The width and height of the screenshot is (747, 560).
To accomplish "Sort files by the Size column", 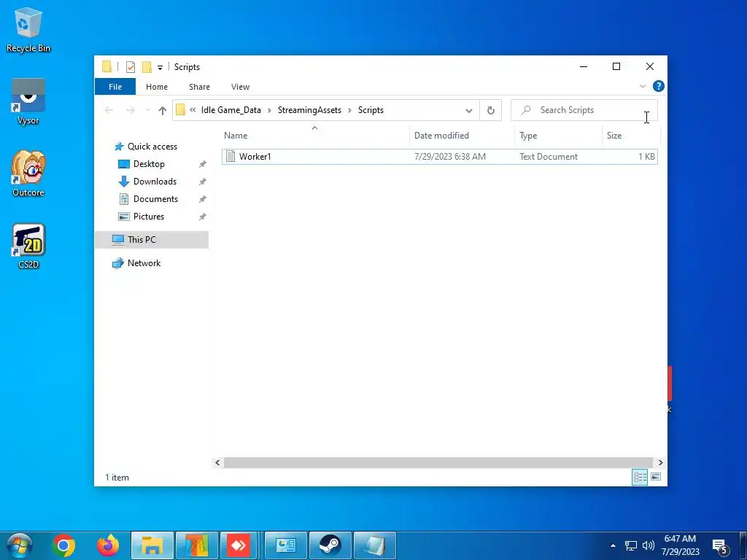I will pyautogui.click(x=631, y=135).
